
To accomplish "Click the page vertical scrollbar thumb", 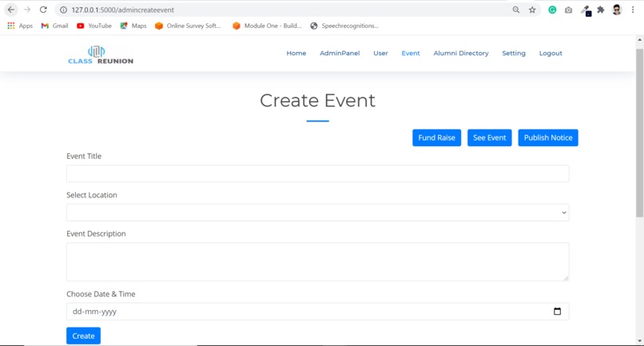I will point(639,133).
